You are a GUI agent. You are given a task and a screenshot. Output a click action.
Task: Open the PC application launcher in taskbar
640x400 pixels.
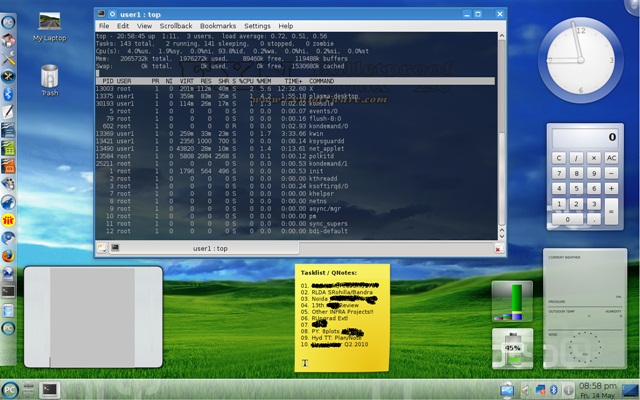coord(9,390)
